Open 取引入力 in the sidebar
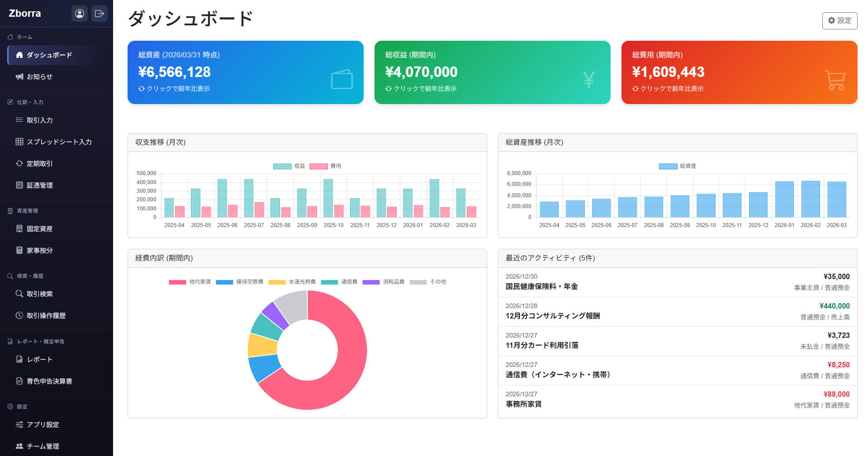The height and width of the screenshot is (456, 868). coord(39,120)
